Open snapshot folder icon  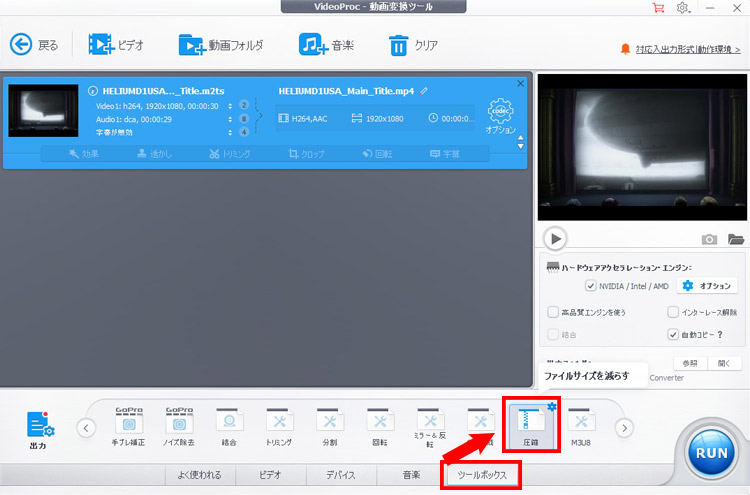point(736,239)
